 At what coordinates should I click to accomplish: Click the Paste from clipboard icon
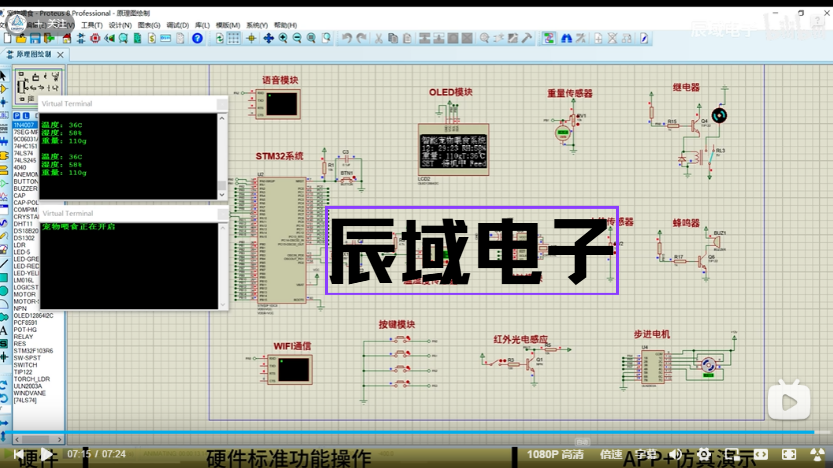point(407,38)
